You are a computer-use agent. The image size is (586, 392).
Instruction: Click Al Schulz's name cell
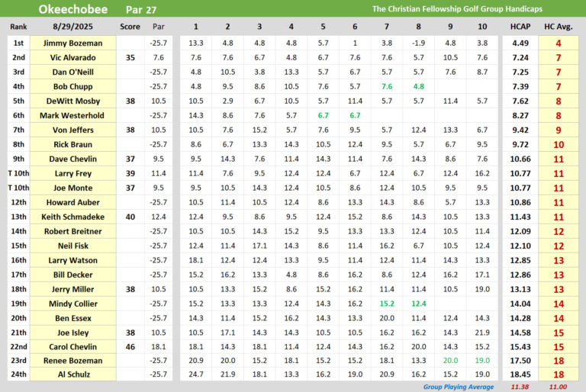click(x=73, y=374)
